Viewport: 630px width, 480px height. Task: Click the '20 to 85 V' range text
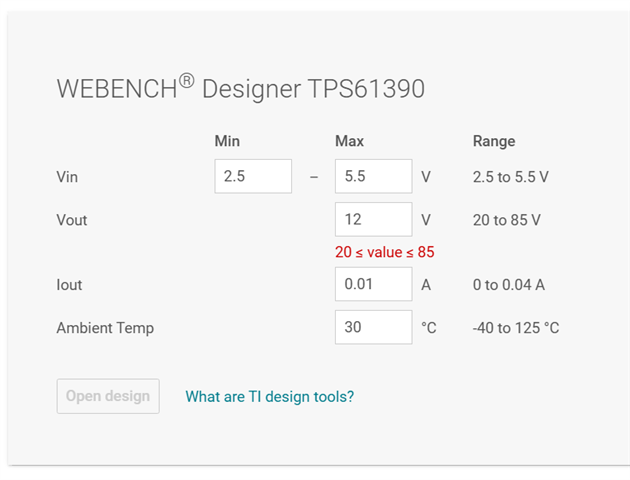(505, 220)
